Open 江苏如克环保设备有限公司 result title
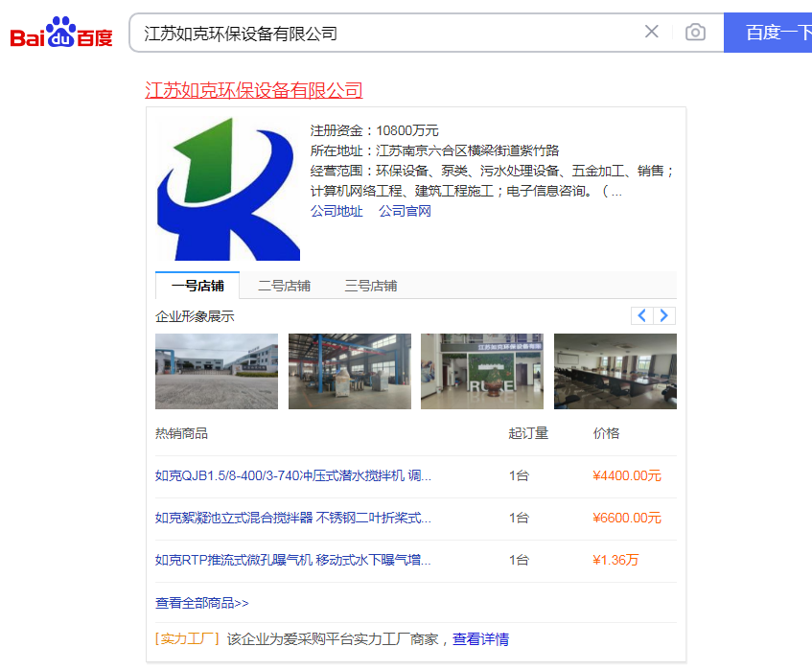812x670 pixels. point(254,91)
